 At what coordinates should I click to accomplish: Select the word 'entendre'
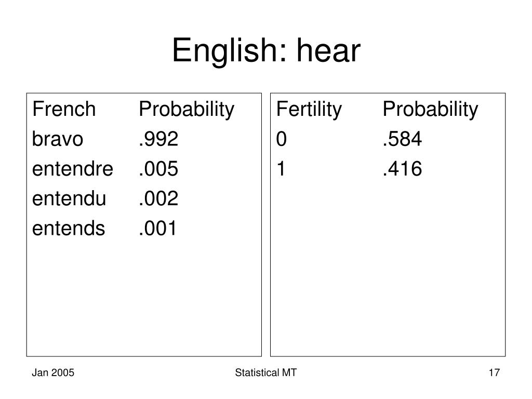(x=73, y=169)
